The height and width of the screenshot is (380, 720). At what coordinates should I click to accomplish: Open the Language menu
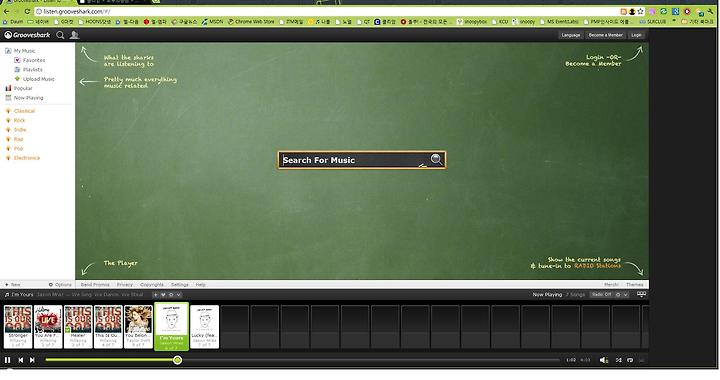click(x=571, y=35)
